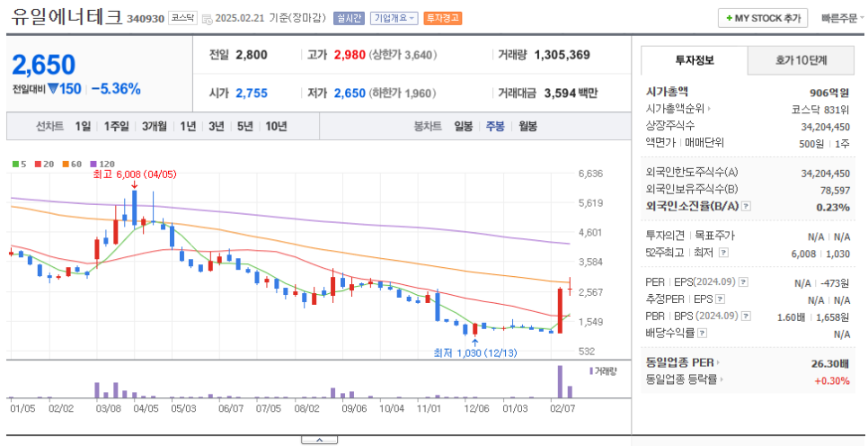Open help icon next to 배당수익률
The width and height of the screenshot is (868, 446).
point(703,334)
